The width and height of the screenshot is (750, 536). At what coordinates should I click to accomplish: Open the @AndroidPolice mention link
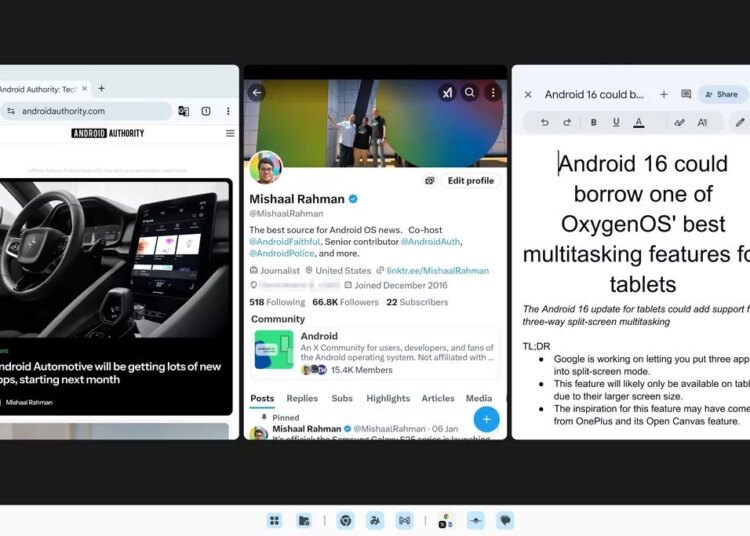tap(282, 253)
